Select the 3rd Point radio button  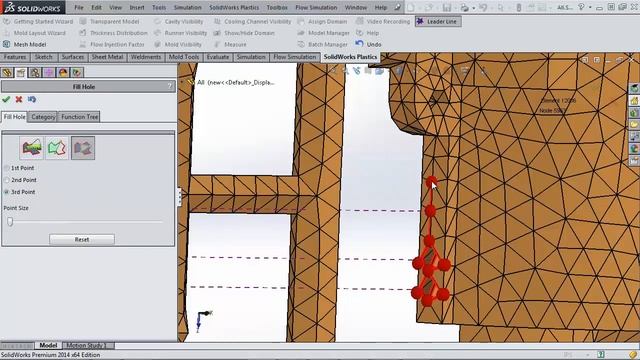pyautogui.click(x=7, y=191)
